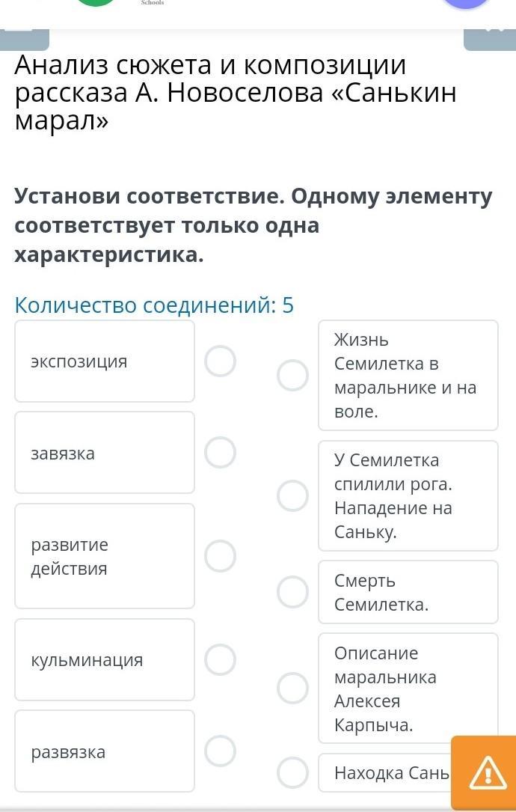The width and height of the screenshot is (516, 812).
Task: Select the connector circle next to «завязка»
Action: point(221,452)
